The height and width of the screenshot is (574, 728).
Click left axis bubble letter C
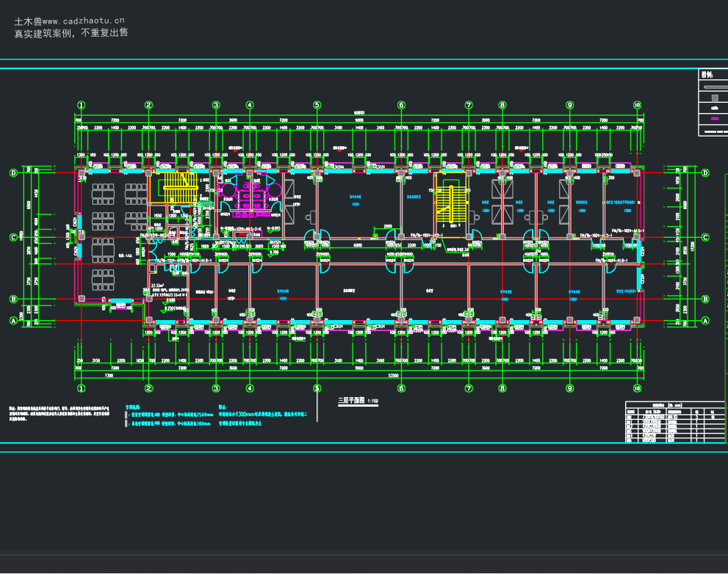[13, 237]
